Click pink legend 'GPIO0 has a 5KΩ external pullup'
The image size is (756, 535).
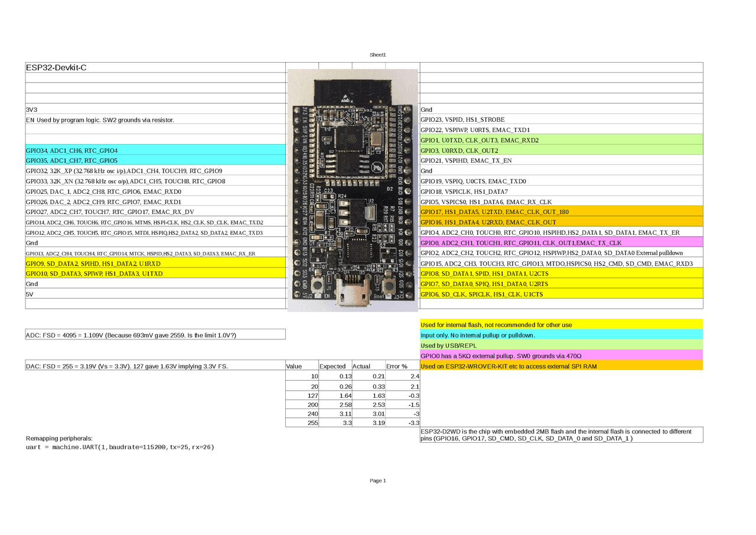click(561, 356)
